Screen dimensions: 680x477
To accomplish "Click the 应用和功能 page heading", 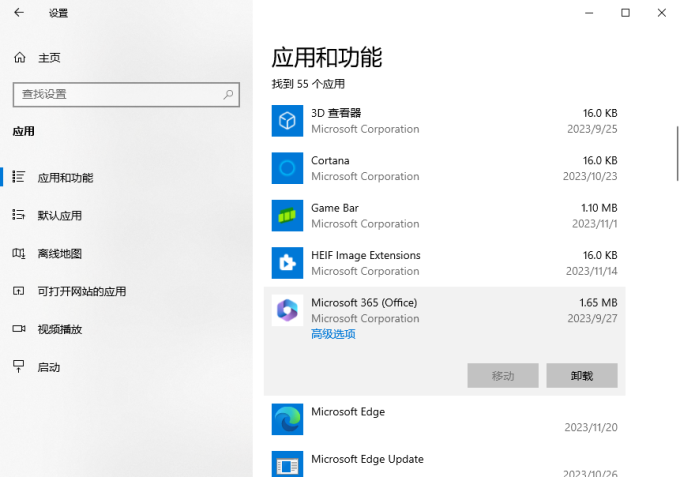I will click(x=327, y=57).
